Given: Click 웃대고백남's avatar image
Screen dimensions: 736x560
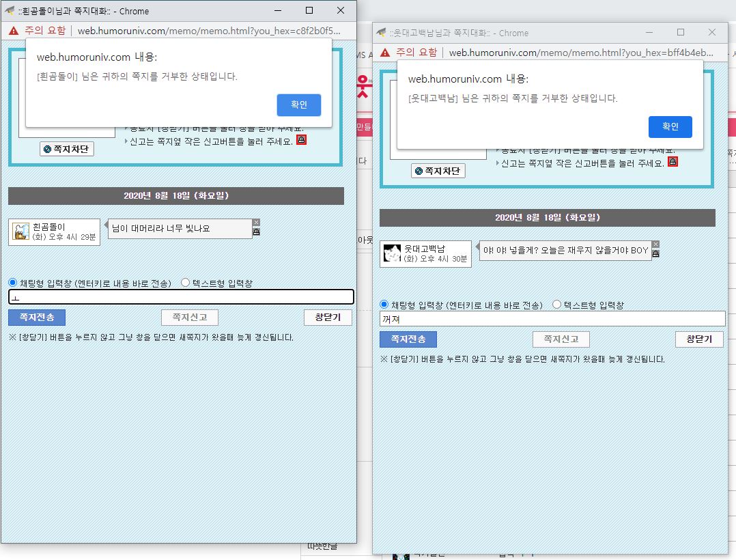Looking at the screenshot, I should click(x=392, y=254).
